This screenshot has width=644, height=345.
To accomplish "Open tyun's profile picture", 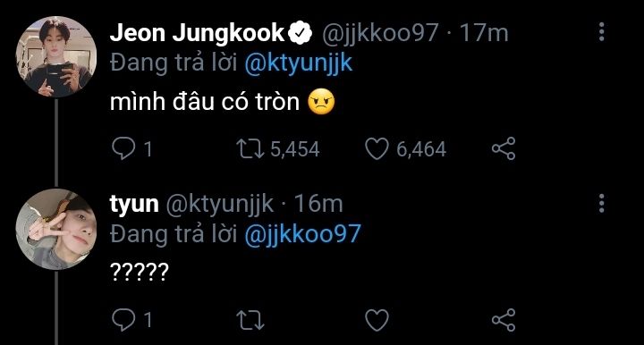I will pyautogui.click(x=56, y=229).
